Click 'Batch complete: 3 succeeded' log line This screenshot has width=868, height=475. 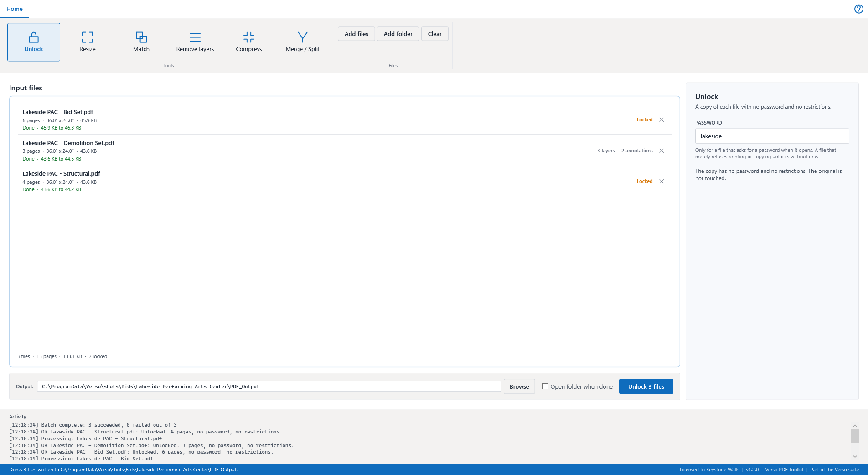tap(93, 425)
